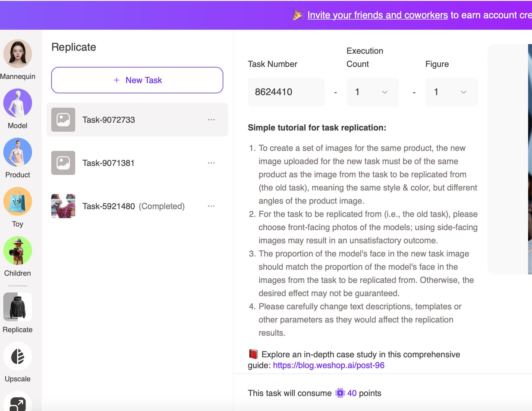Open options menu for Task-9071381
The width and height of the screenshot is (532, 411).
(x=211, y=163)
